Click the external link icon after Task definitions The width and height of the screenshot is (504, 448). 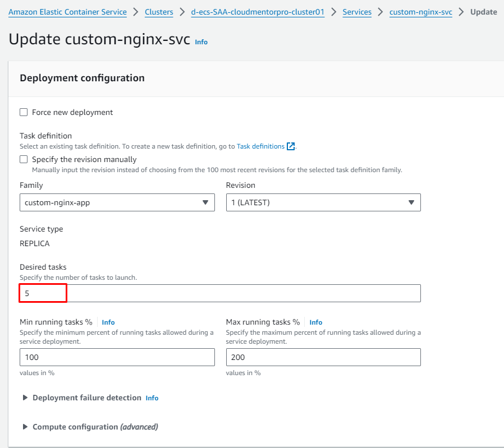coord(291,146)
